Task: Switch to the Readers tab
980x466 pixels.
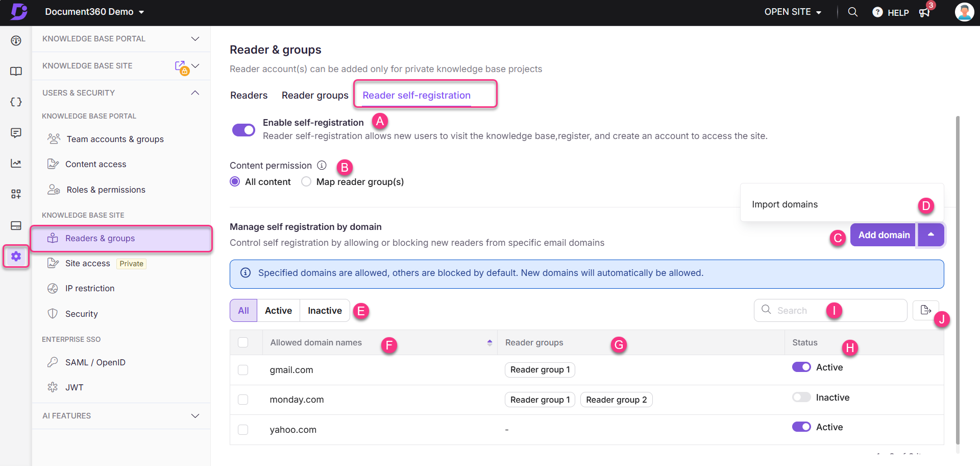Action: click(249, 95)
